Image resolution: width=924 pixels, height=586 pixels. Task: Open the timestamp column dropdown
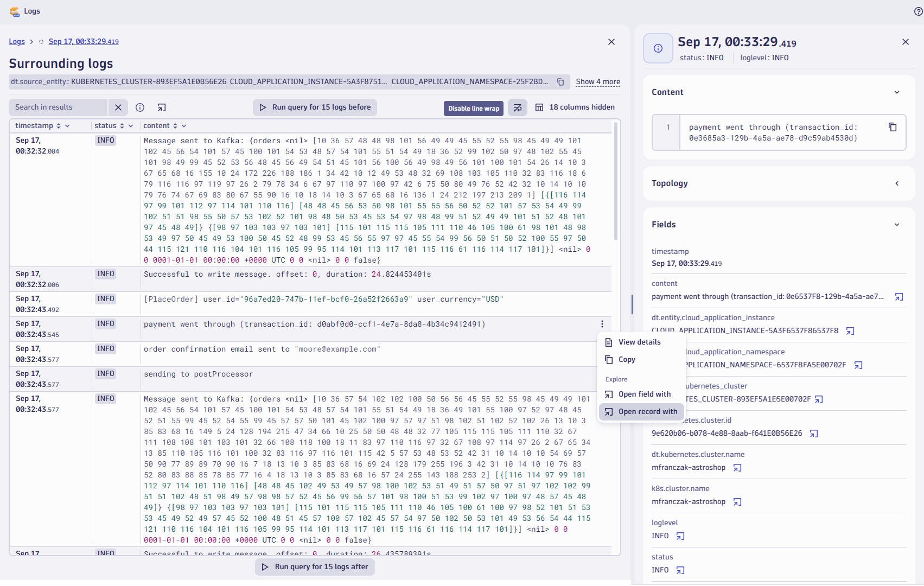[67, 125]
